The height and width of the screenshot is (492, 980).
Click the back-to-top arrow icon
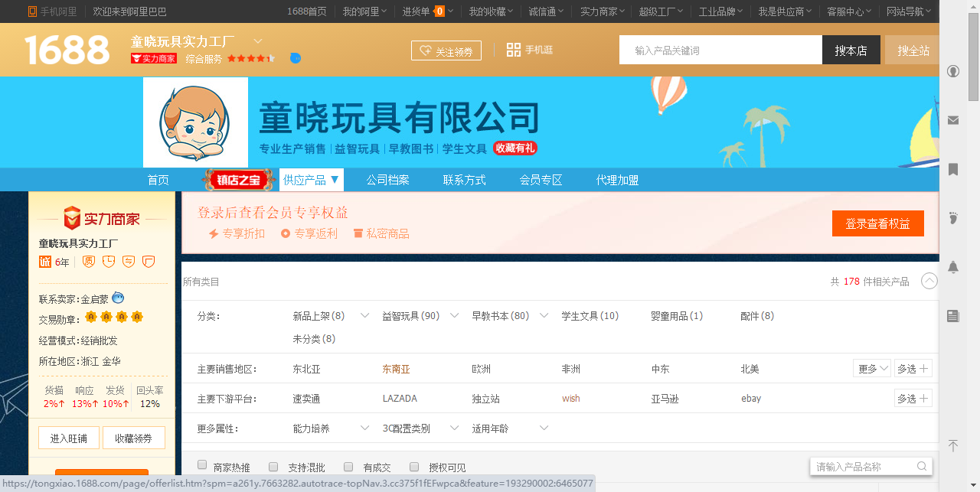[x=953, y=445]
